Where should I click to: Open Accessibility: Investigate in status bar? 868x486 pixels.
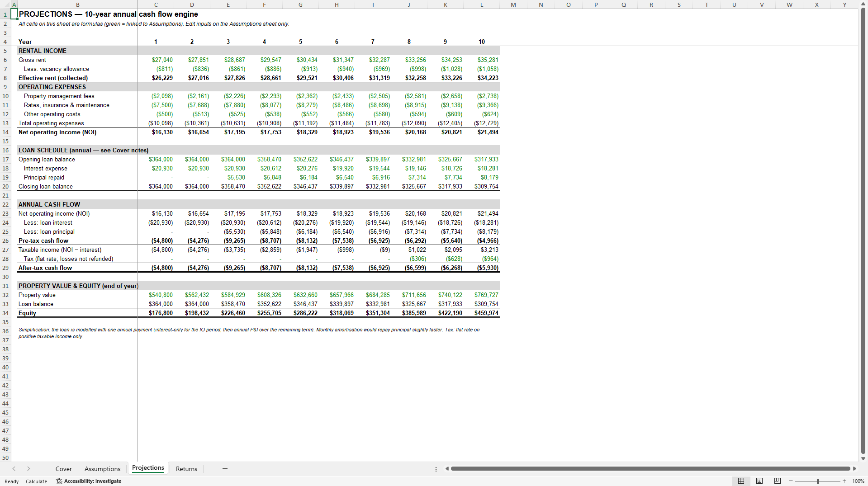pos(89,481)
